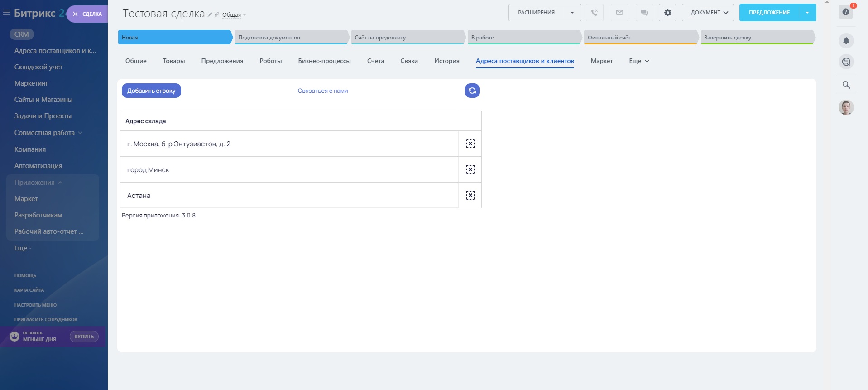The height and width of the screenshot is (390, 868).
Task: Delete the Астана address row
Action: pos(470,195)
